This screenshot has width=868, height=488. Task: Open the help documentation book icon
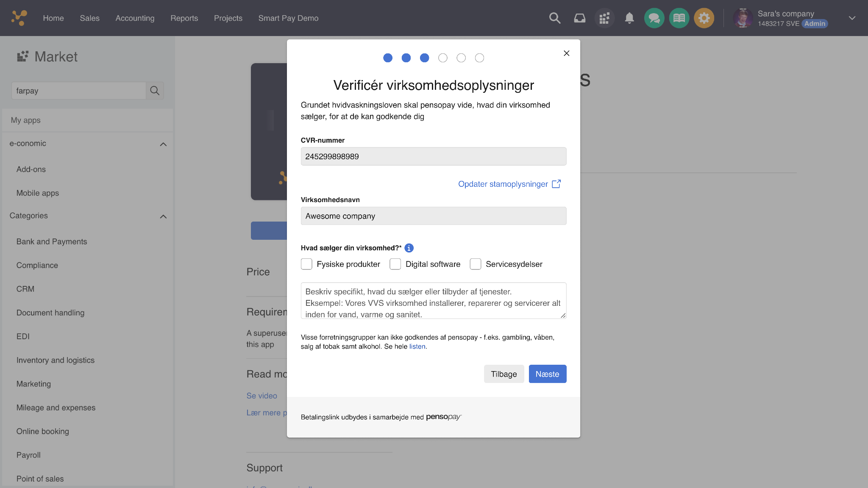point(679,18)
